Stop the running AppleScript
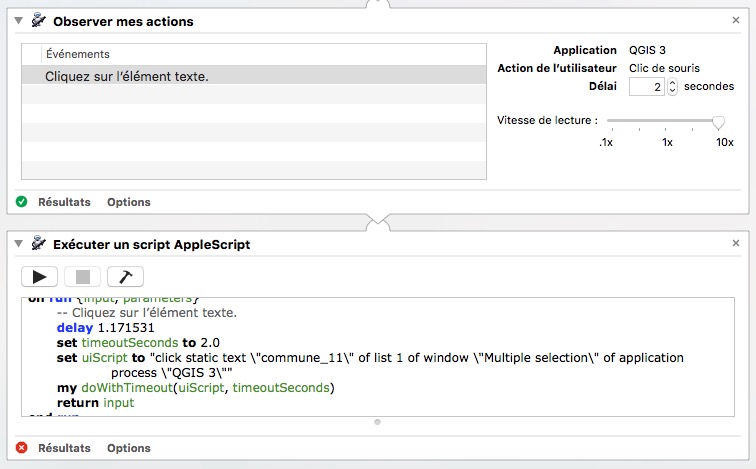This screenshot has height=469, width=756. point(82,277)
